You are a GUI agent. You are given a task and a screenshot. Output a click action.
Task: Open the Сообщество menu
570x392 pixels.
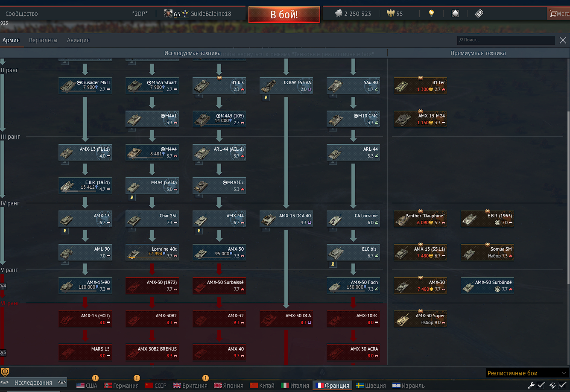point(21,14)
